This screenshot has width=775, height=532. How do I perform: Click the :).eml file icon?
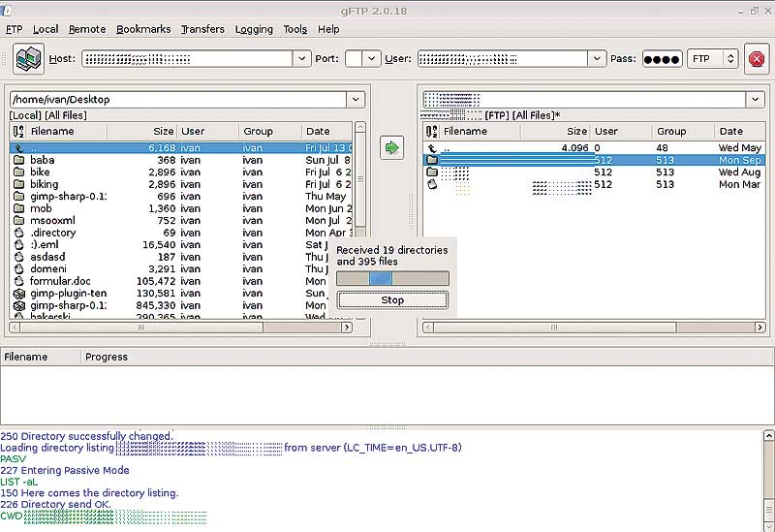[x=18, y=245]
